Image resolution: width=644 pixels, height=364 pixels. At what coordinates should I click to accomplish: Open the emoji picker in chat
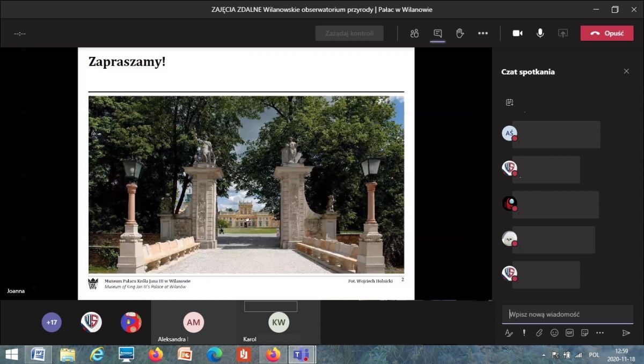554,333
